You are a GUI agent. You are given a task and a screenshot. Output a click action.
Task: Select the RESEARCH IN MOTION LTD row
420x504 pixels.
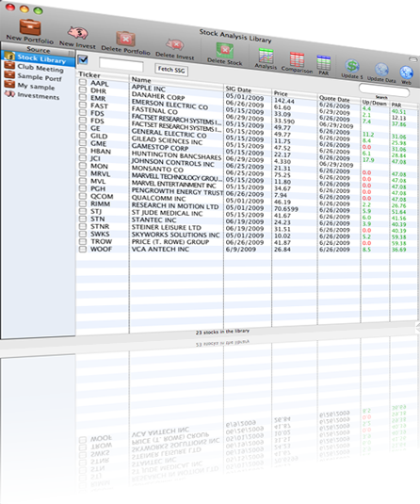click(175, 205)
